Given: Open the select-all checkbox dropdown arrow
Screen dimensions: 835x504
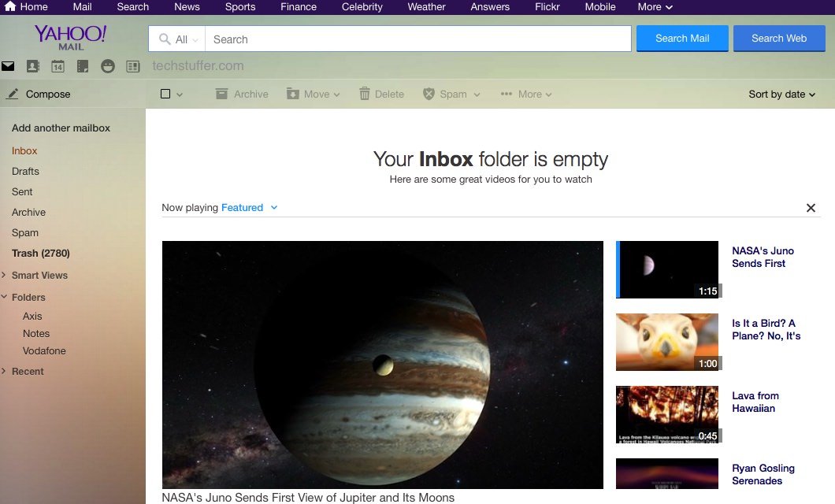Looking at the screenshot, I should [x=180, y=94].
